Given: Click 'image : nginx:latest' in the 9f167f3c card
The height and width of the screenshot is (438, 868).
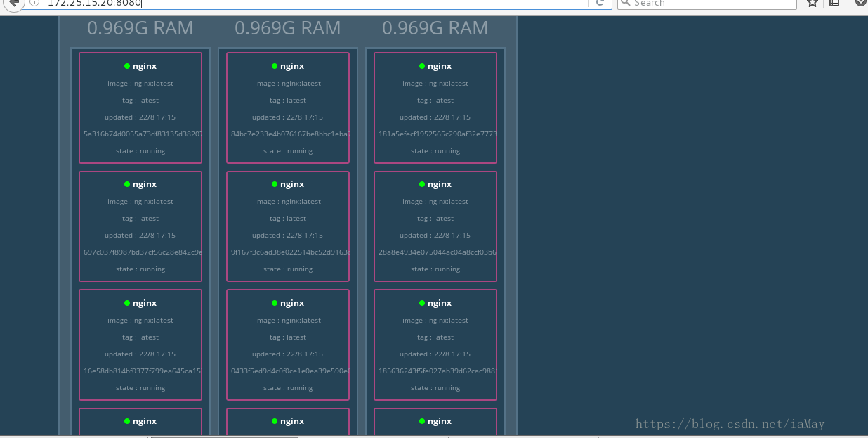Looking at the screenshot, I should coord(288,202).
